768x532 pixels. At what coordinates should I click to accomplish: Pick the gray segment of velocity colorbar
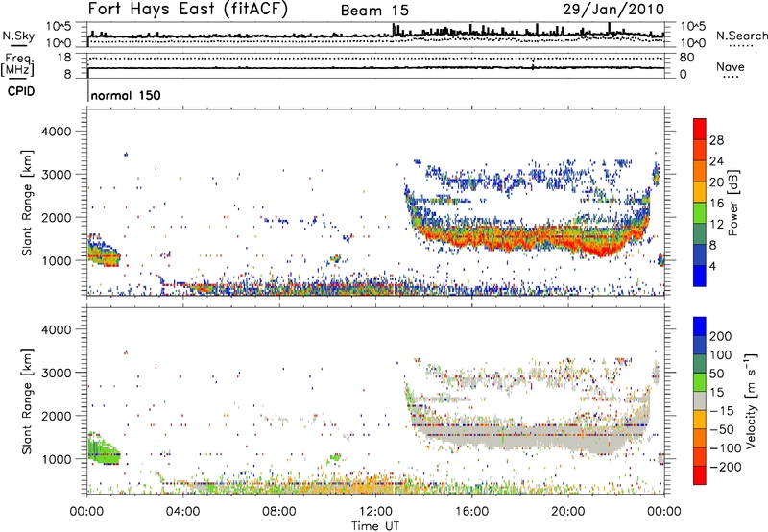click(700, 400)
